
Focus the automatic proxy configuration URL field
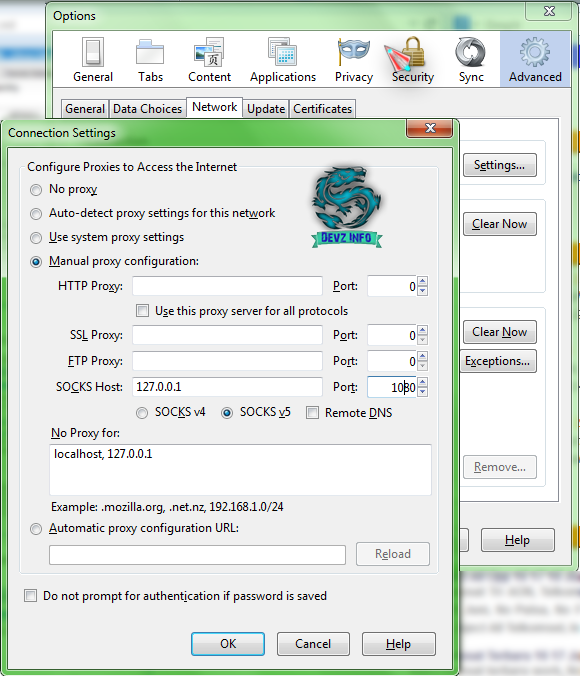198,554
